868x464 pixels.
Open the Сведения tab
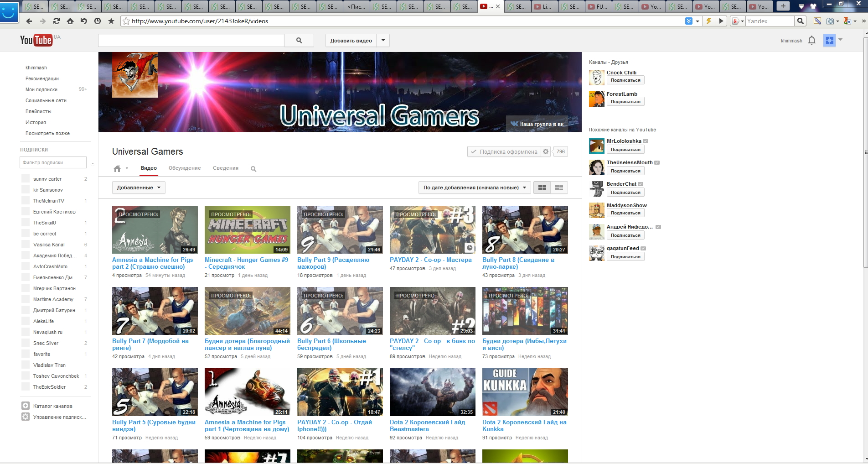click(x=226, y=168)
